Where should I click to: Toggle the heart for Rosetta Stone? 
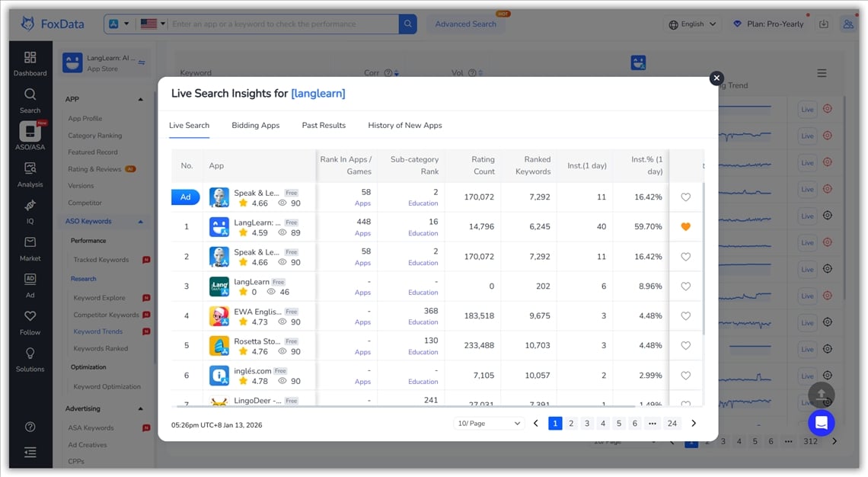click(x=685, y=345)
